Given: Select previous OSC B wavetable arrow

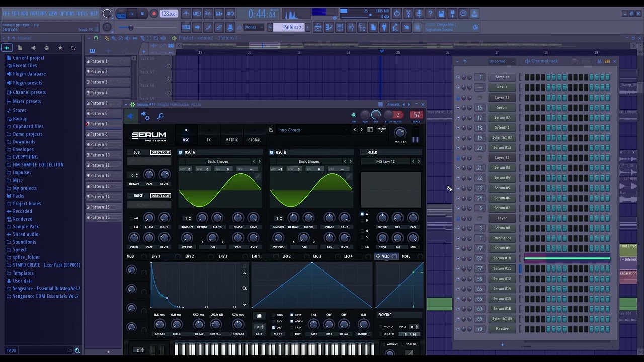Looking at the screenshot, I should pyautogui.click(x=345, y=161).
